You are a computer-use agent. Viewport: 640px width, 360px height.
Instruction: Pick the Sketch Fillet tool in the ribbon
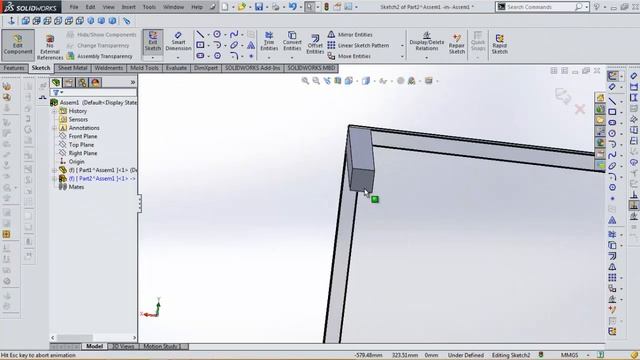pyautogui.click(x=234, y=56)
